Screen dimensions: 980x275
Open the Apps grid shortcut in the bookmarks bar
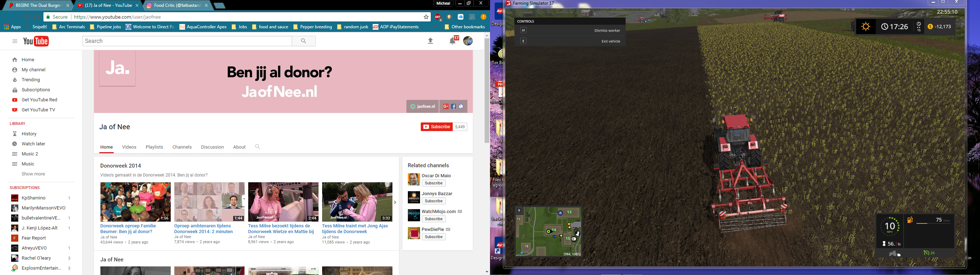click(x=13, y=27)
